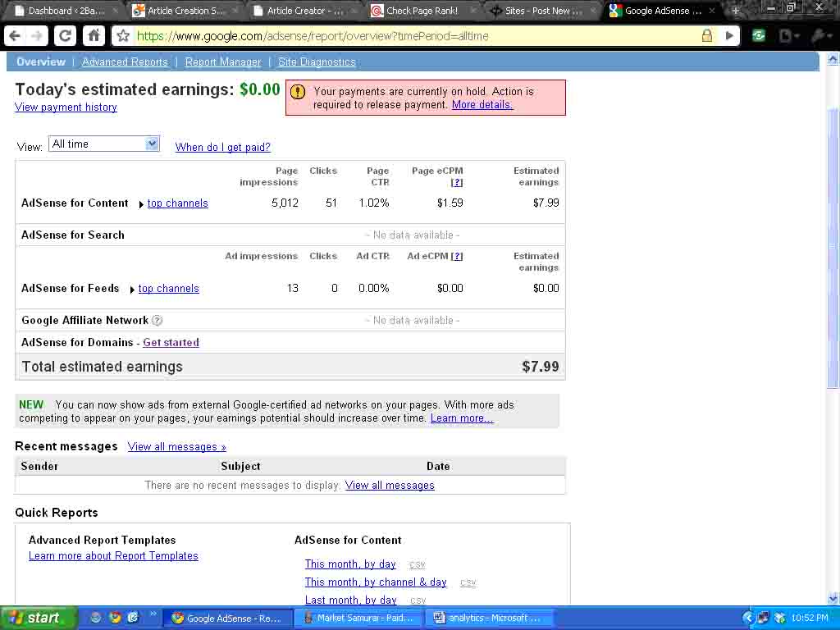Click the first quick launch icon
Image resolution: width=840 pixels, height=630 pixels.
tap(95, 618)
